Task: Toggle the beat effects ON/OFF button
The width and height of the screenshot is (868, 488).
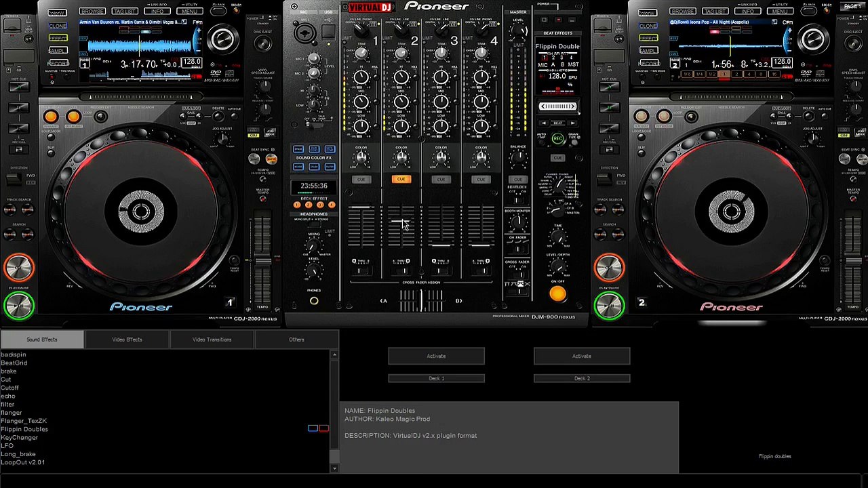Action: pos(557,293)
